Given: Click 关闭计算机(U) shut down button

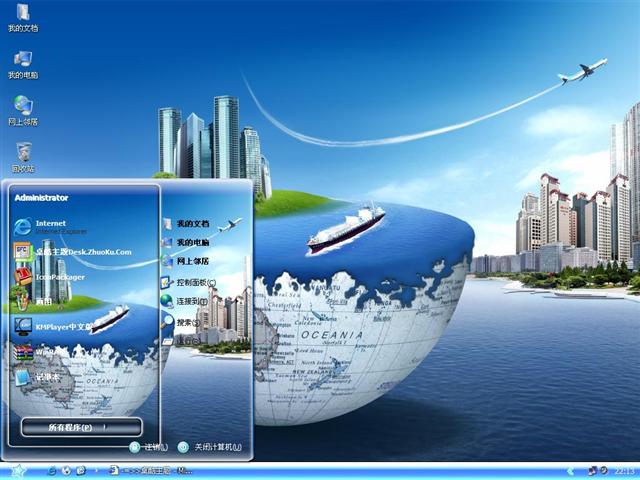Looking at the screenshot, I should (x=210, y=447).
